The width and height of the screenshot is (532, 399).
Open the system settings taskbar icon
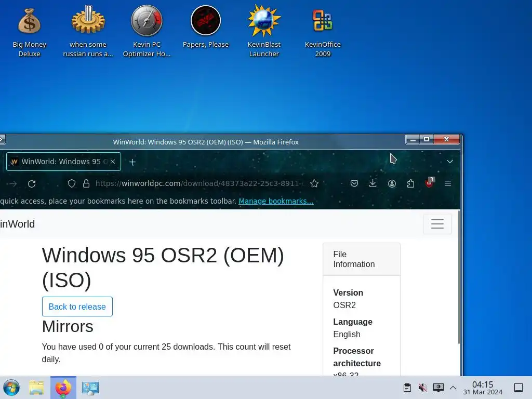coord(90,388)
